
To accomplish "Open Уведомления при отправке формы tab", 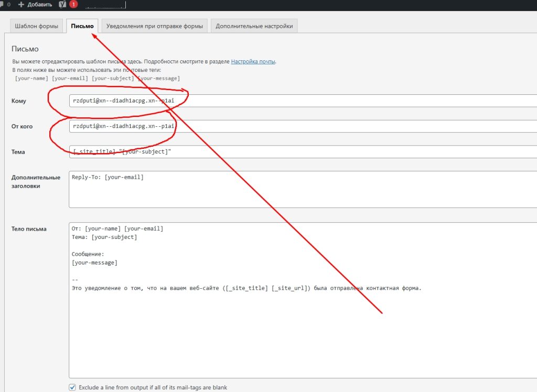I will pos(154,26).
